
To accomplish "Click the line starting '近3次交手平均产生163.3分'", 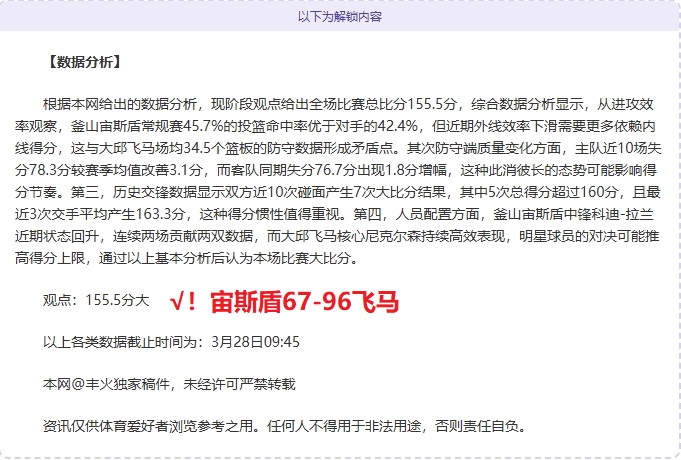I will [x=334, y=214].
